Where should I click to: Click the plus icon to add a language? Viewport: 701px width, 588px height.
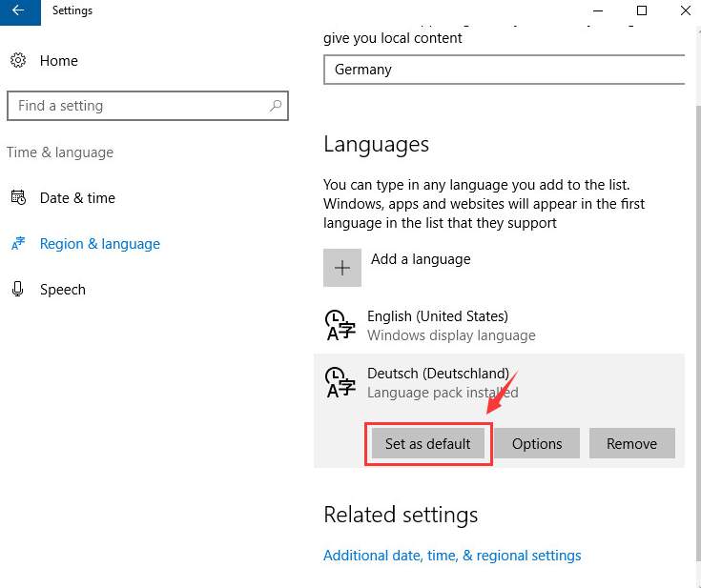tap(342, 268)
